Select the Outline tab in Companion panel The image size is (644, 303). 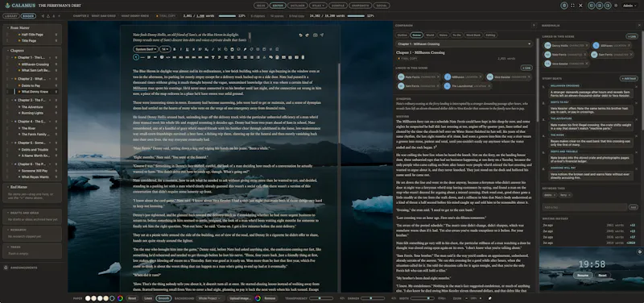(x=402, y=35)
